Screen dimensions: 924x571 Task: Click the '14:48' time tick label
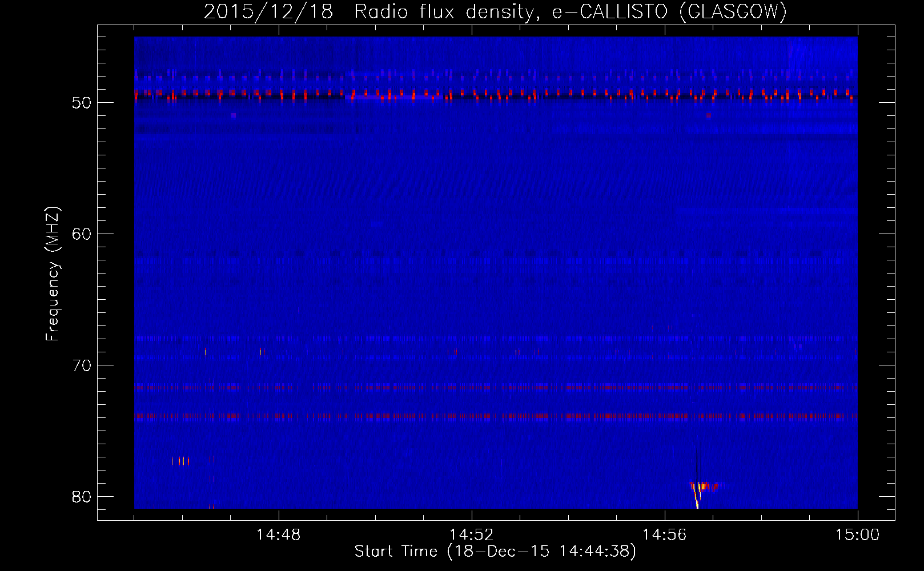click(x=278, y=535)
